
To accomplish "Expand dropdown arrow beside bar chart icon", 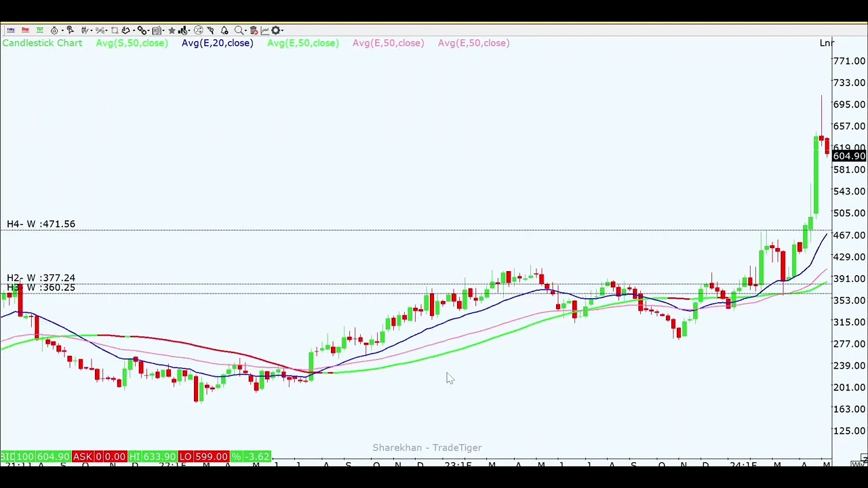I will tap(189, 30).
